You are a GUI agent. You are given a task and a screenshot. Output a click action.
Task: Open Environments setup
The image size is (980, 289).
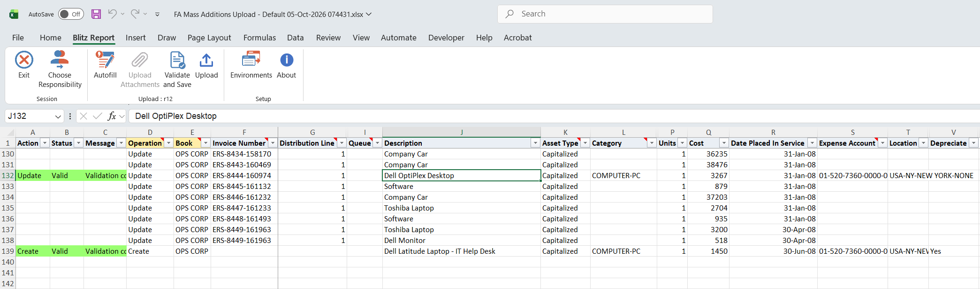(x=251, y=65)
